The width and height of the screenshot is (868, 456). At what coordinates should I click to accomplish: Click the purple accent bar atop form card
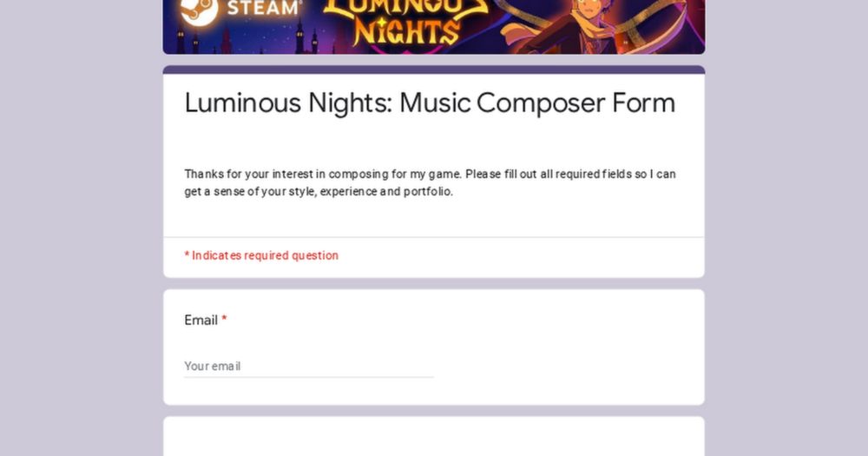pos(434,69)
